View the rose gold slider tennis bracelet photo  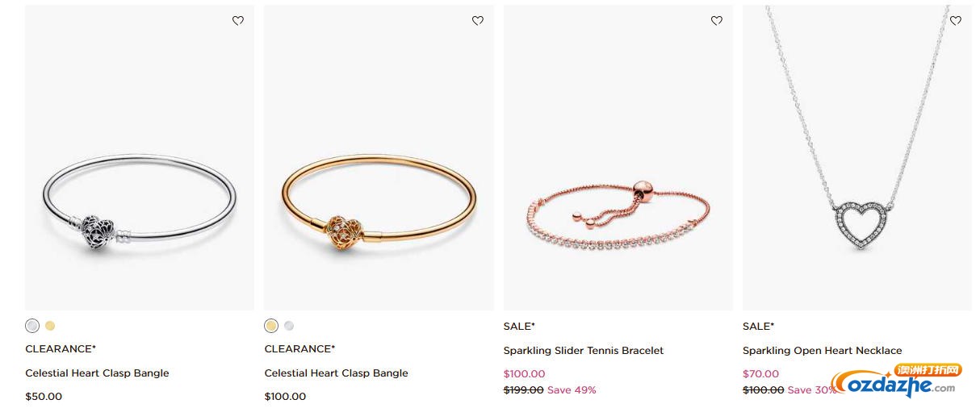pyautogui.click(x=618, y=158)
